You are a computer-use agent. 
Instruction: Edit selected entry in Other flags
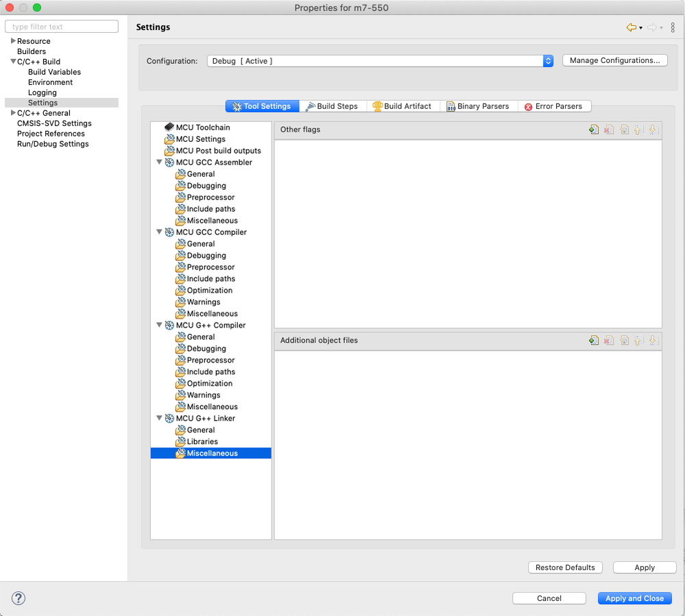tap(624, 130)
